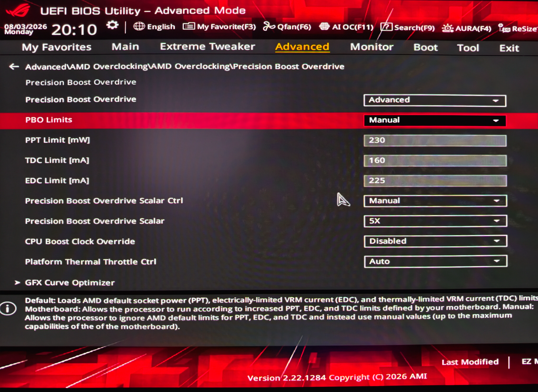Click the back arrow in the breadcrumb
The width and height of the screenshot is (538, 392).
click(14, 67)
